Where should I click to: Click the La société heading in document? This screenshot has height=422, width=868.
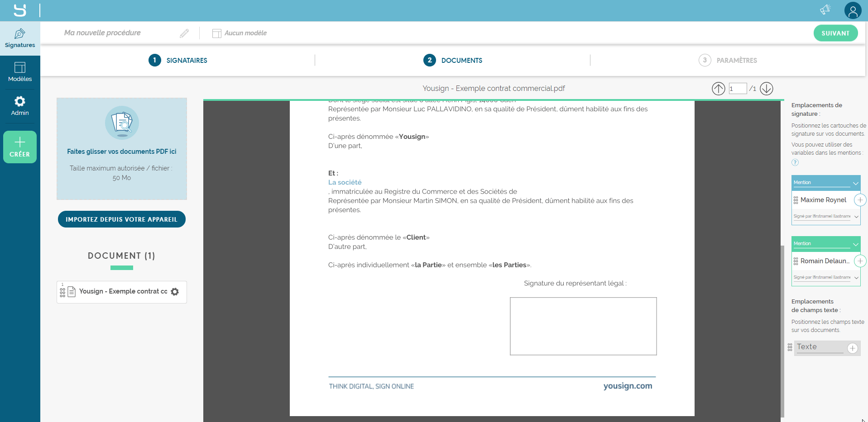click(x=345, y=182)
